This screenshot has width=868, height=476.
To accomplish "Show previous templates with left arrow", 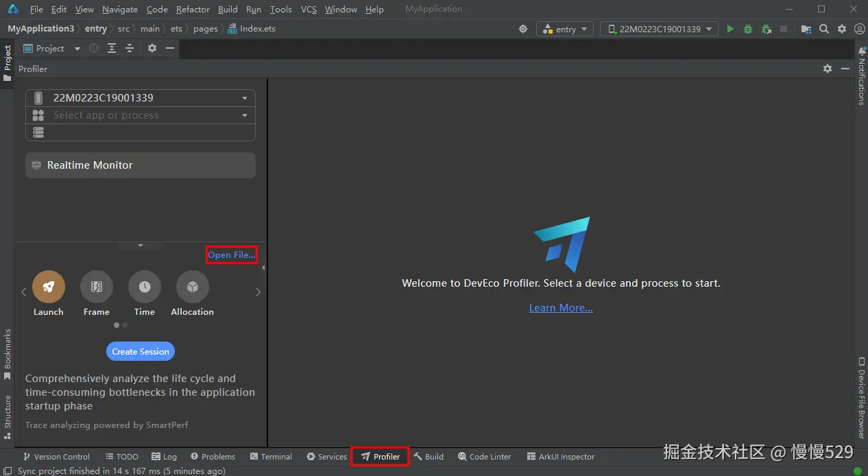I will pyautogui.click(x=24, y=292).
